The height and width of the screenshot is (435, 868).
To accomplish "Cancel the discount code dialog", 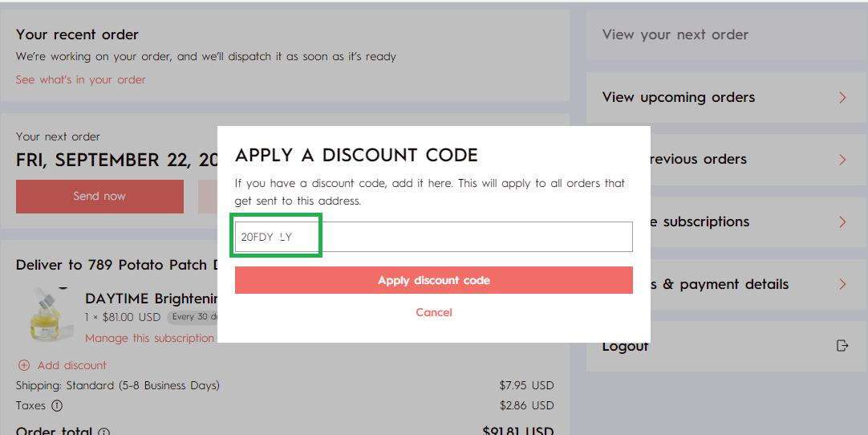I will [434, 312].
